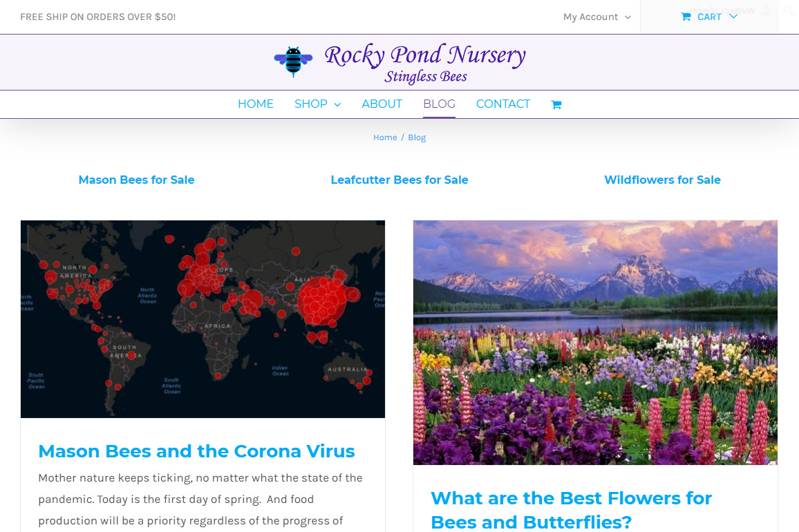The height and width of the screenshot is (532, 799).
Task: Open Best Flowers for Bees and Butterflies post
Action: (571, 510)
